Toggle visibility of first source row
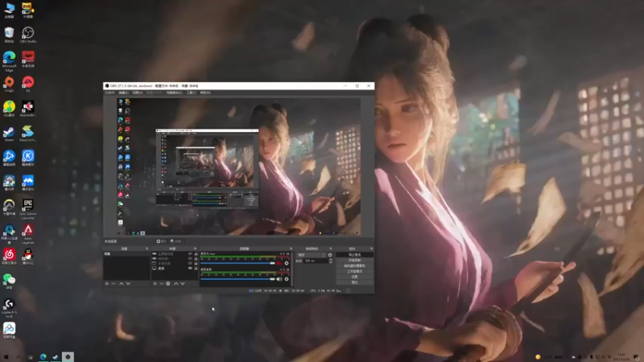 [x=190, y=254]
